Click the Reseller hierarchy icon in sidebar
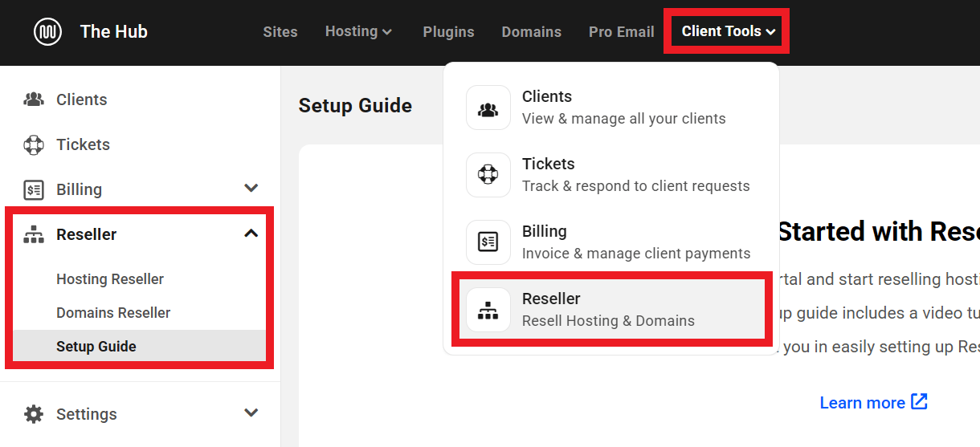 (34, 234)
